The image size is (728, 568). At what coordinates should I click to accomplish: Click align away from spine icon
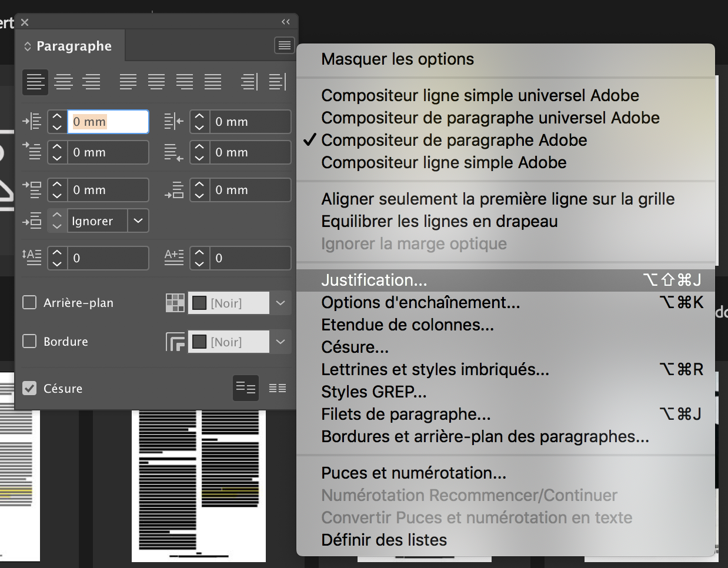click(277, 82)
